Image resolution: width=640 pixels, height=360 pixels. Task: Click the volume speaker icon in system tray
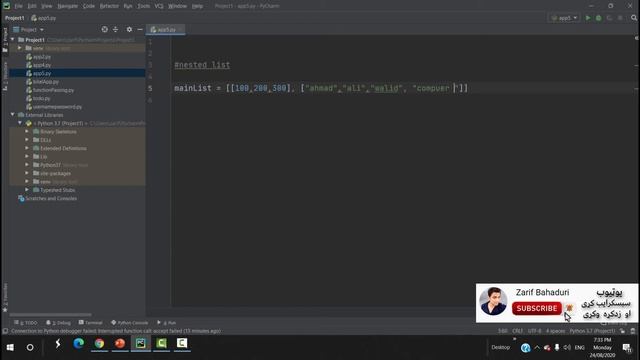[567, 348]
